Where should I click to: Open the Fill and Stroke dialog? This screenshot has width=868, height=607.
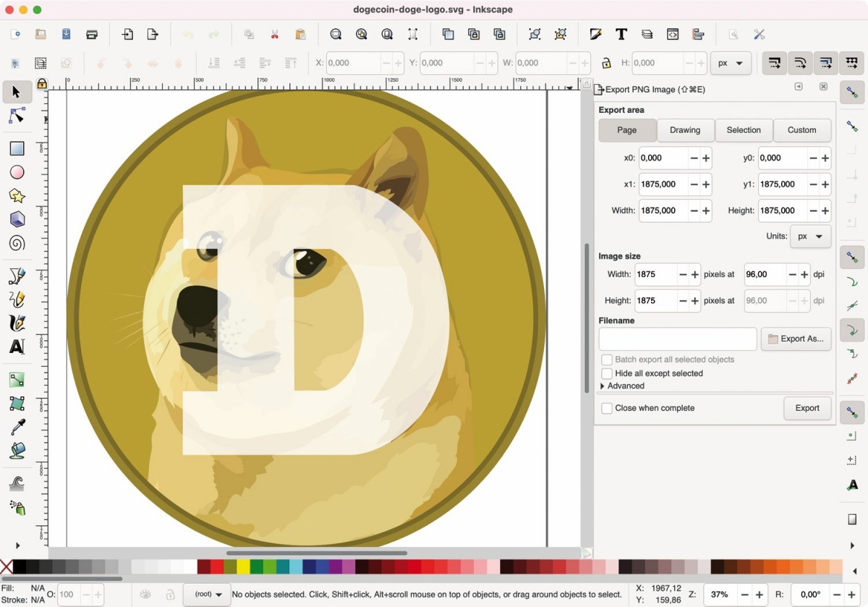595,34
